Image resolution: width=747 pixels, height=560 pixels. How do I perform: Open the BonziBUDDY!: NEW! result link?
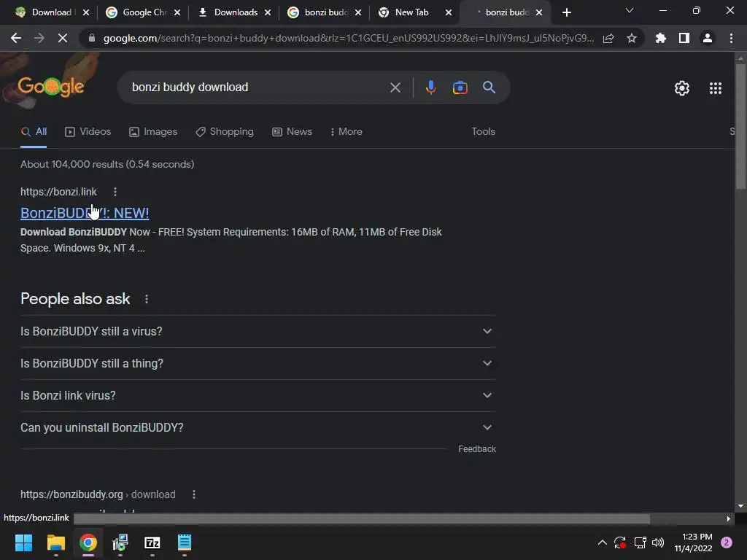pyautogui.click(x=85, y=214)
